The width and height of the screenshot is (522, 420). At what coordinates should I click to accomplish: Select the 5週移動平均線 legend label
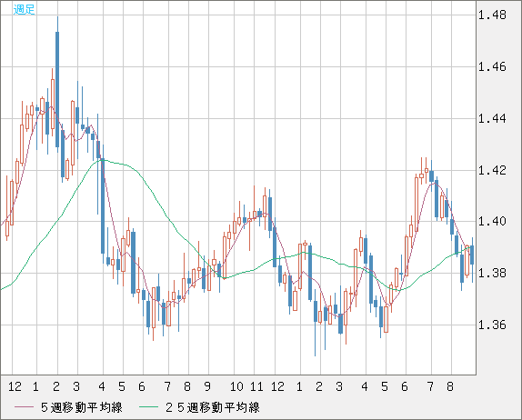82,407
